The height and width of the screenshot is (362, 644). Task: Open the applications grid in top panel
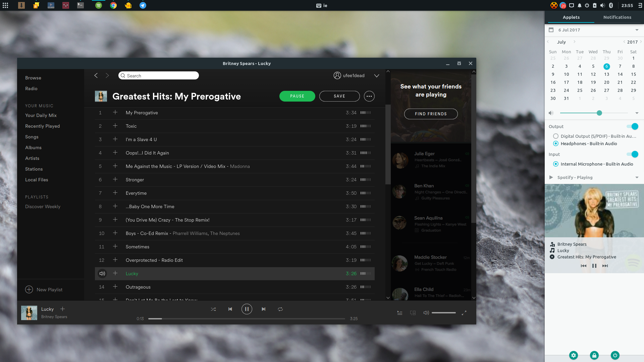coord(5,5)
